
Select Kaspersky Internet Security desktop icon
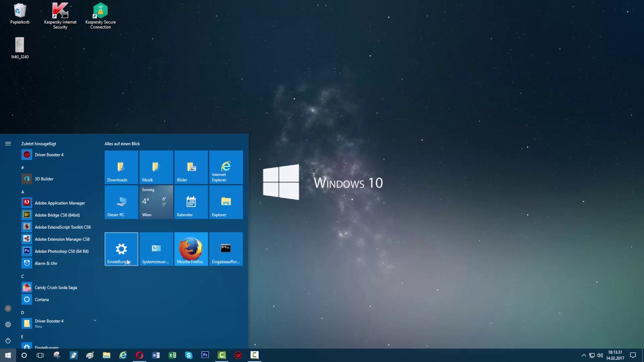60,15
